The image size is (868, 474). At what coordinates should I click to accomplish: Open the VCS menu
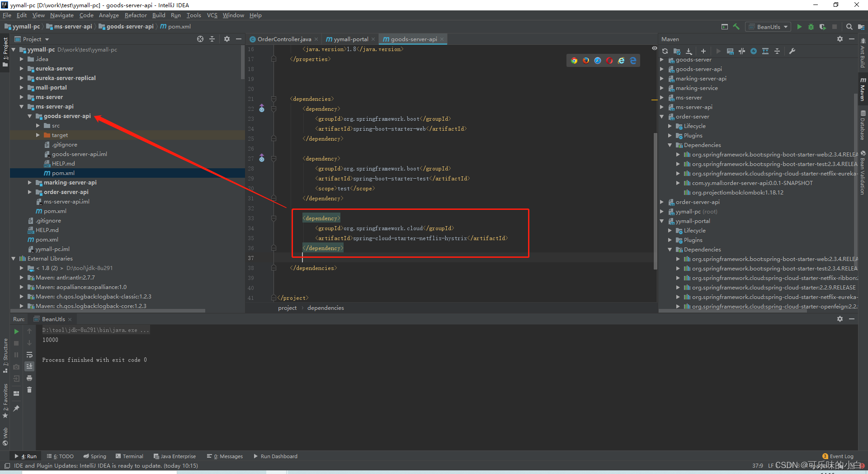point(212,15)
